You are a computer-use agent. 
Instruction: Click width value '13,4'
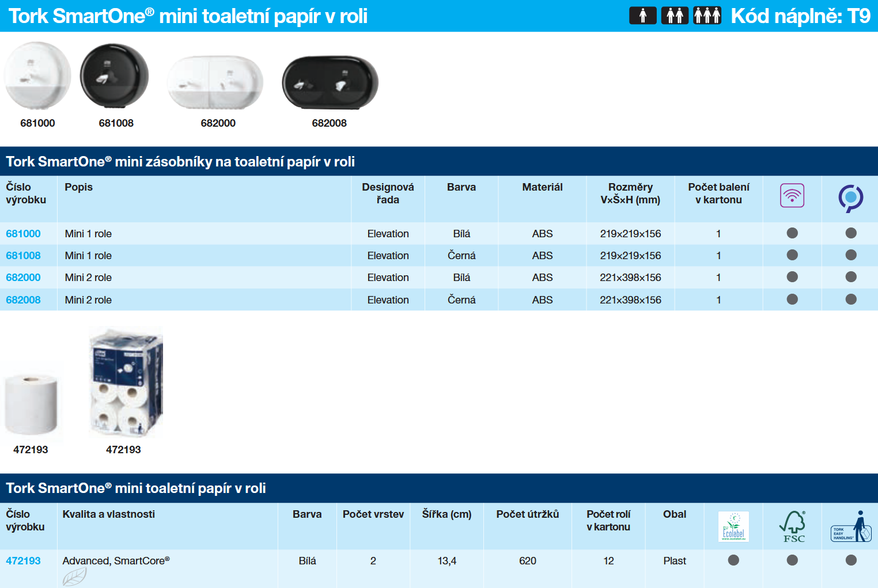[x=446, y=560]
